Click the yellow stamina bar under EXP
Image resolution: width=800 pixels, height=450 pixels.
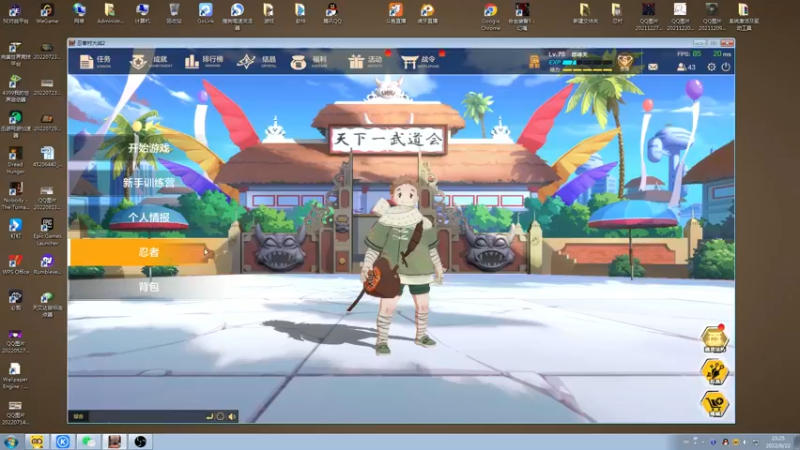tap(587, 69)
